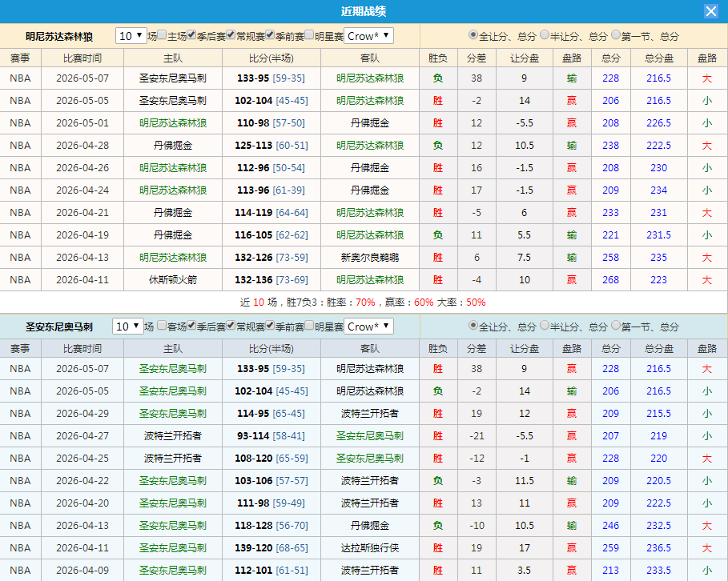Uncheck 季前赛 for 圣安东尼奥马刺
This screenshot has height=581, width=728.
[270, 325]
